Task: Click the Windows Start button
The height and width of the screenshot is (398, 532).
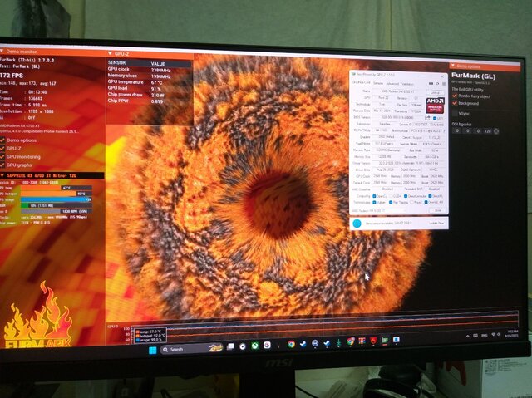Action: point(153,350)
